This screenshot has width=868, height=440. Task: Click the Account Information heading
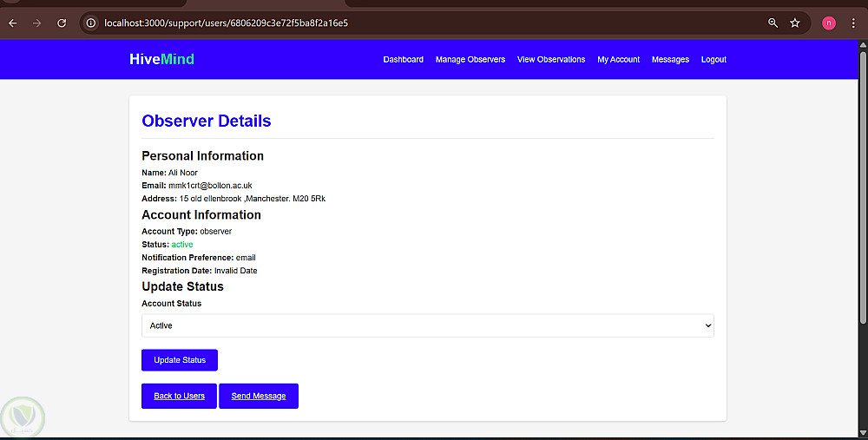tap(201, 214)
